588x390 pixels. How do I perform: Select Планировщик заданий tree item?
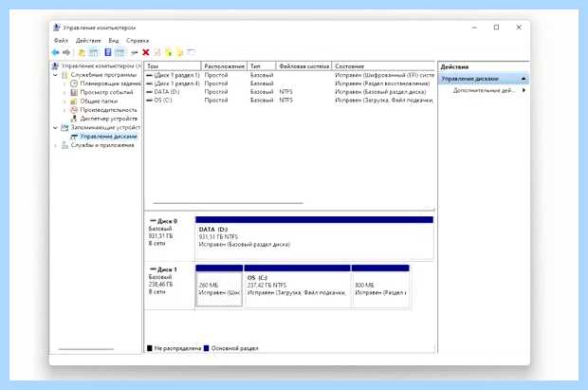[110, 84]
